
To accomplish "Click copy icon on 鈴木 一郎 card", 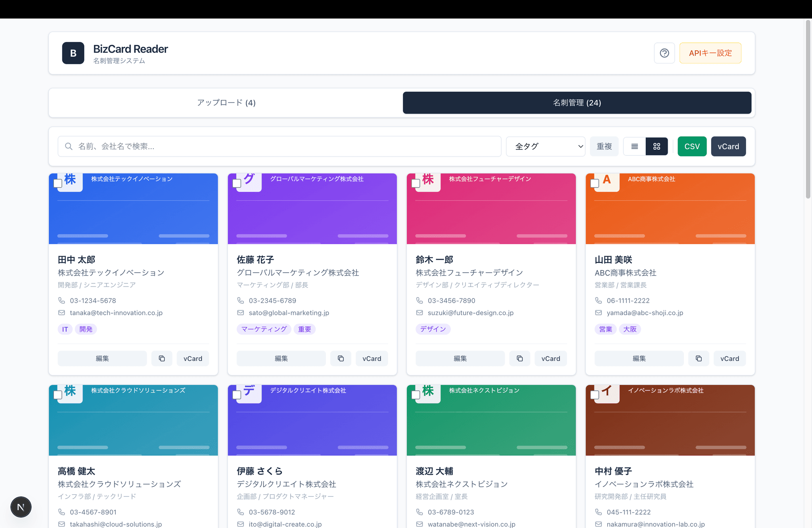I will pyautogui.click(x=519, y=358).
